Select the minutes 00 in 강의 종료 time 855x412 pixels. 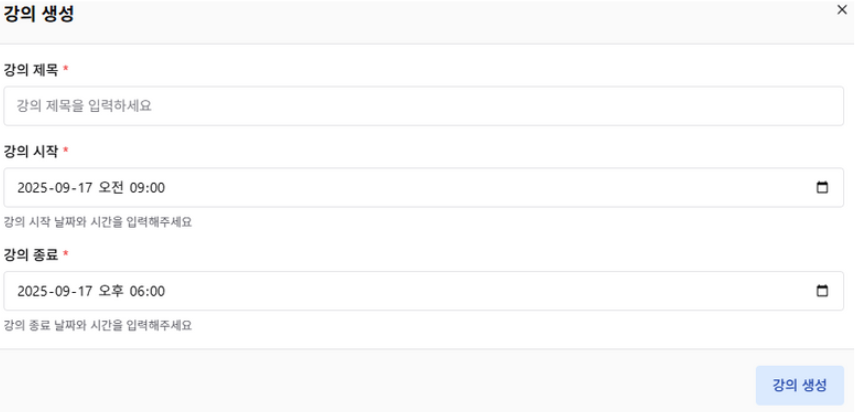(x=158, y=291)
